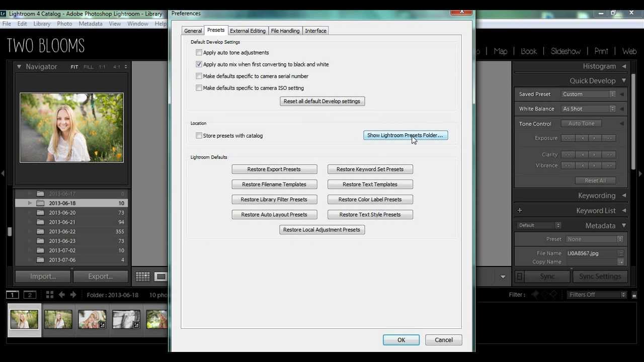Expand the Histogram panel
644x362 pixels.
624,66
